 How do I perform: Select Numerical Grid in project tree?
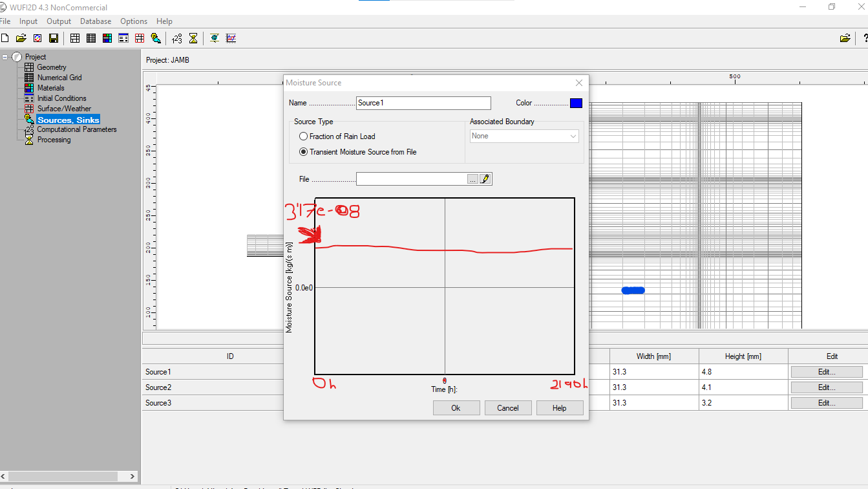coord(59,78)
